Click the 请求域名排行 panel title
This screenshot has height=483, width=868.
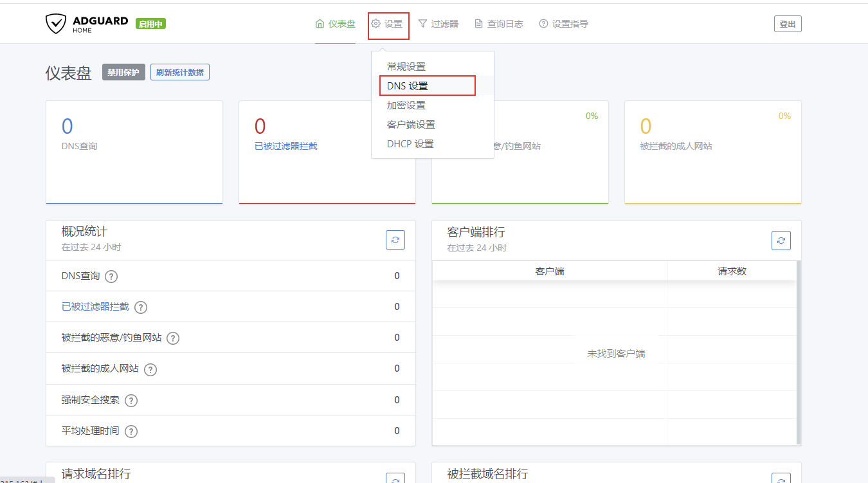(x=96, y=474)
